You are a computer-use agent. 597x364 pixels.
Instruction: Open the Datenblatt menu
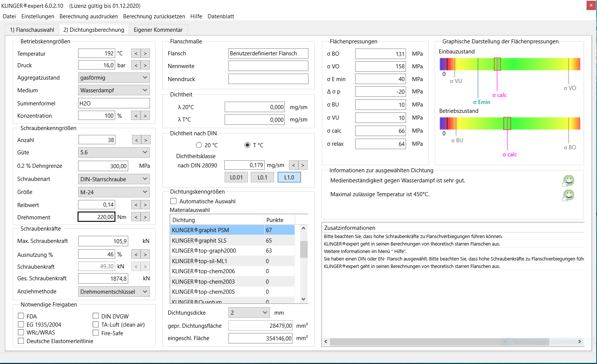click(221, 16)
